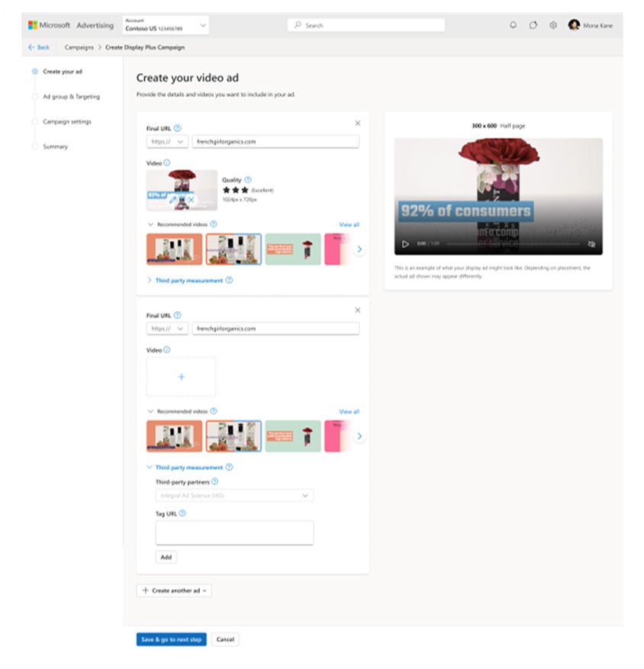Viewport: 644px width, 669px height.
Task: Edit the uploaded video with the pencil icon
Action: 173,200
